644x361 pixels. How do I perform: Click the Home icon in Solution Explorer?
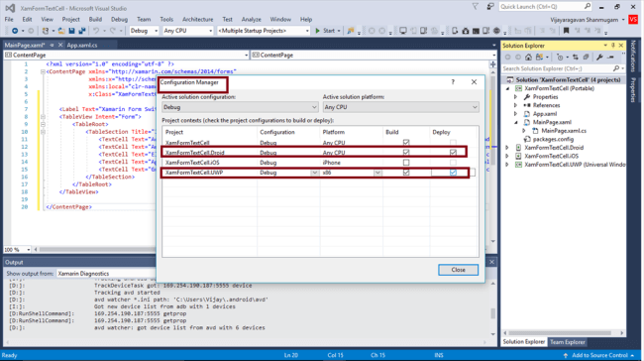(528, 58)
